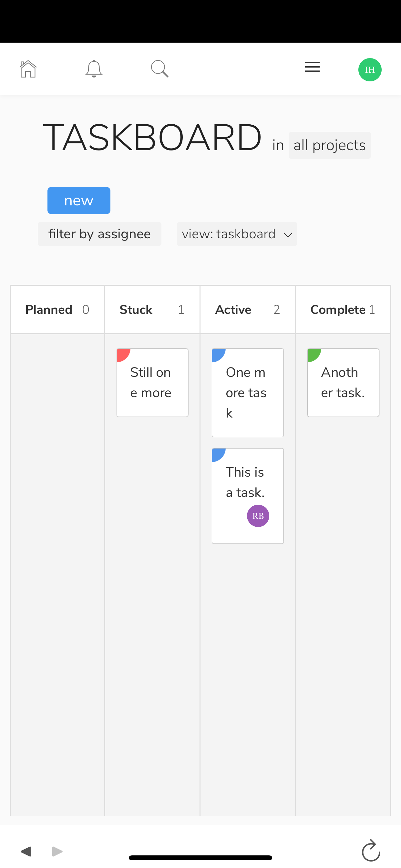Tap the browser back arrow
This screenshot has width=401, height=868.
(26, 851)
